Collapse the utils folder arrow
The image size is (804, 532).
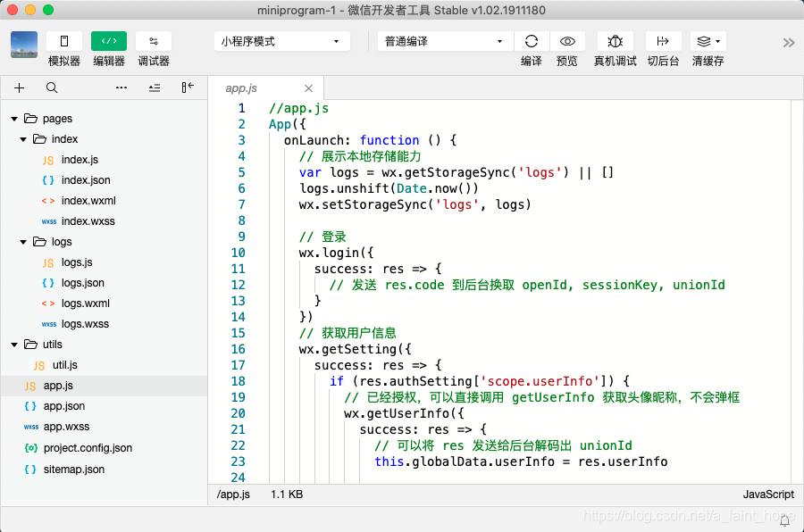14,345
